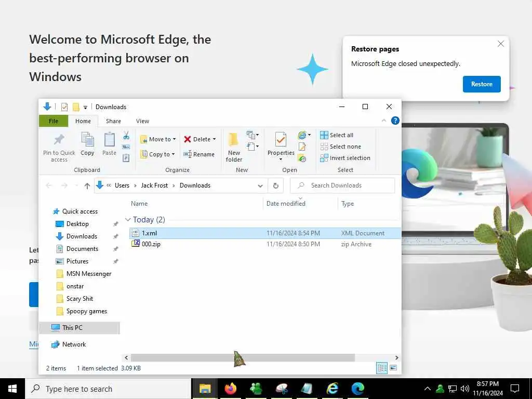The width and height of the screenshot is (532, 399).
Task: Click the Edit icon in the Open group
Action: pos(302,147)
